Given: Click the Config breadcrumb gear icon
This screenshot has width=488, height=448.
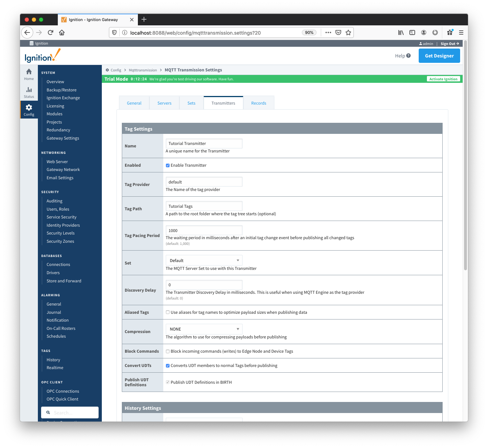Looking at the screenshot, I should pyautogui.click(x=107, y=70).
